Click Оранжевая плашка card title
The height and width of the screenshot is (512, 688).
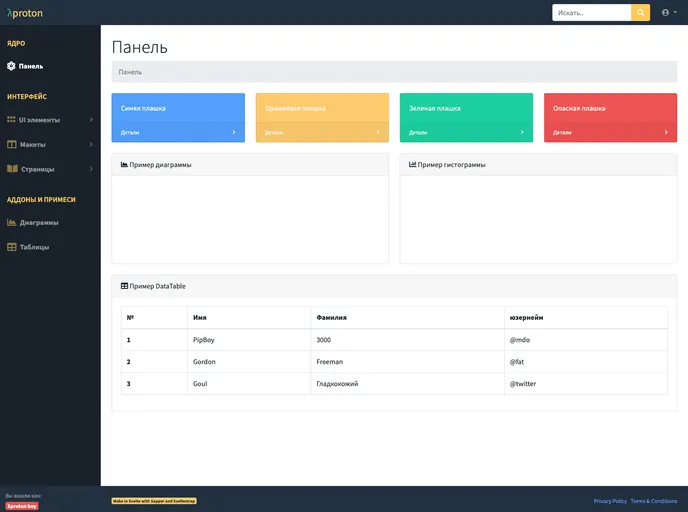click(295, 108)
